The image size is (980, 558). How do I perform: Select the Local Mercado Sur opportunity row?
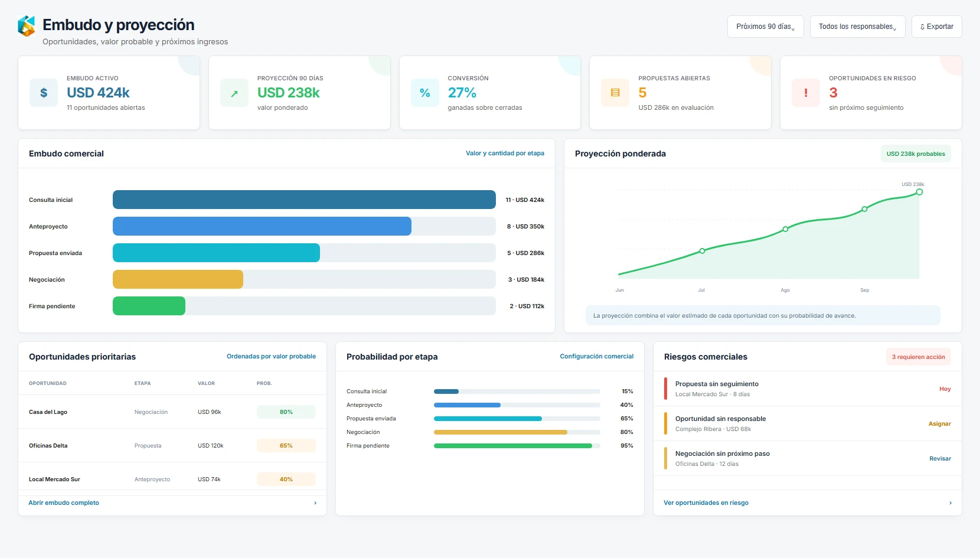(x=172, y=479)
